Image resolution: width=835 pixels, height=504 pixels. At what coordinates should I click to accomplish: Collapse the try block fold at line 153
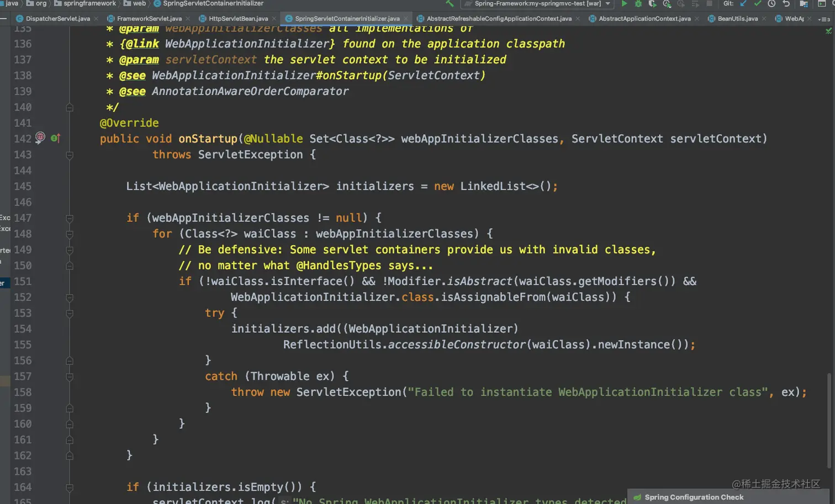point(70,314)
